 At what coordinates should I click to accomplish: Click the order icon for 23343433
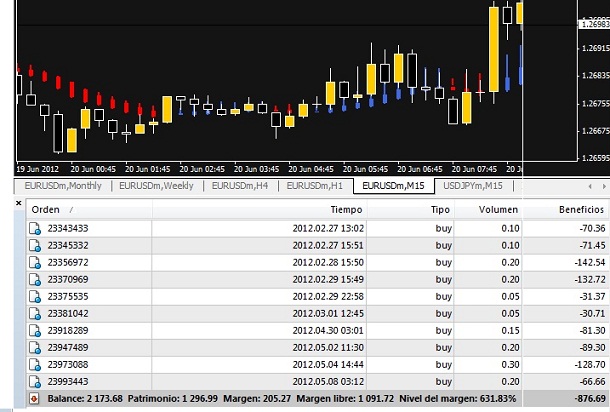(36, 228)
